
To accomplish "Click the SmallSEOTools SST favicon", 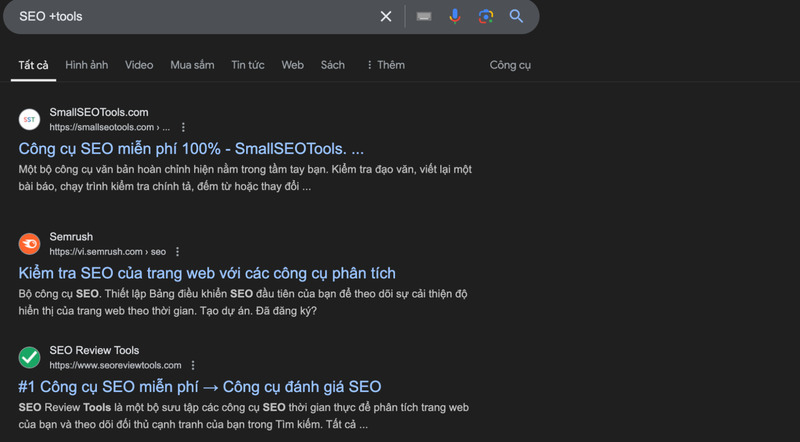I will click(30, 119).
